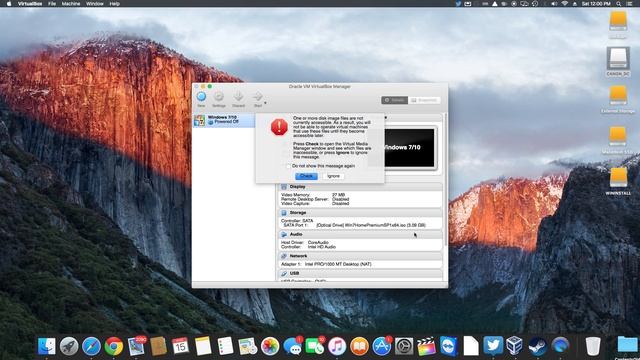
Task: Click the USB section plug icon
Action: 284,273
